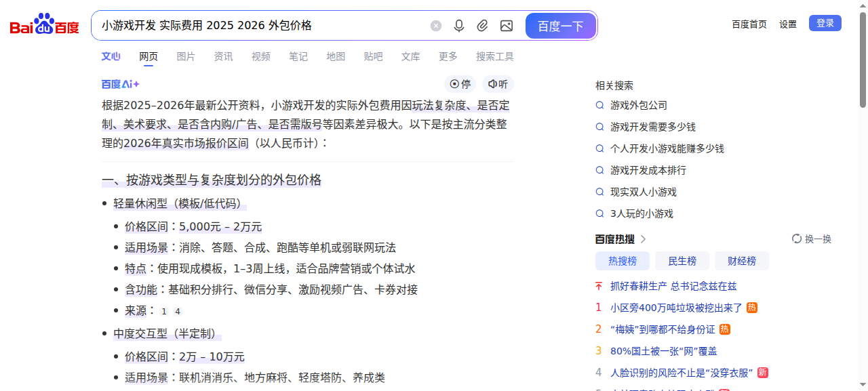Open image search via picture icon
Image resolution: width=868 pixels, height=391 pixels.
506,26
